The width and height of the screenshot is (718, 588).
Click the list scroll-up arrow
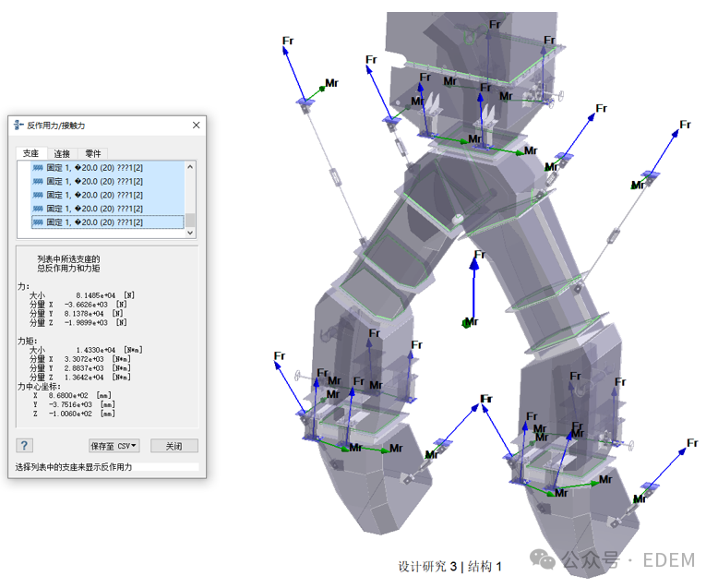[190, 167]
